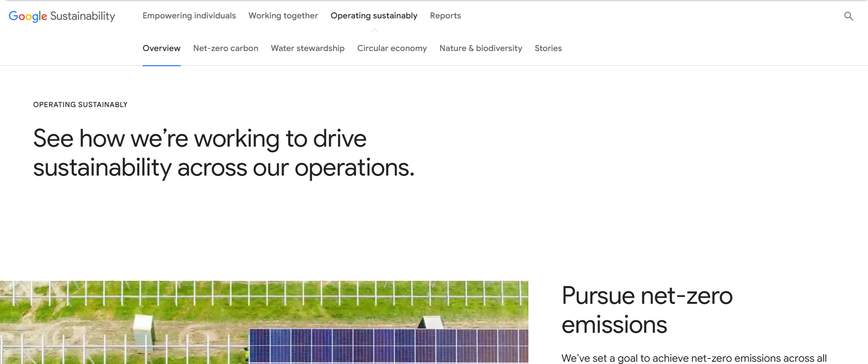Switch to the Net-zero carbon tab
Screen dimensions: 868x364
click(226, 48)
